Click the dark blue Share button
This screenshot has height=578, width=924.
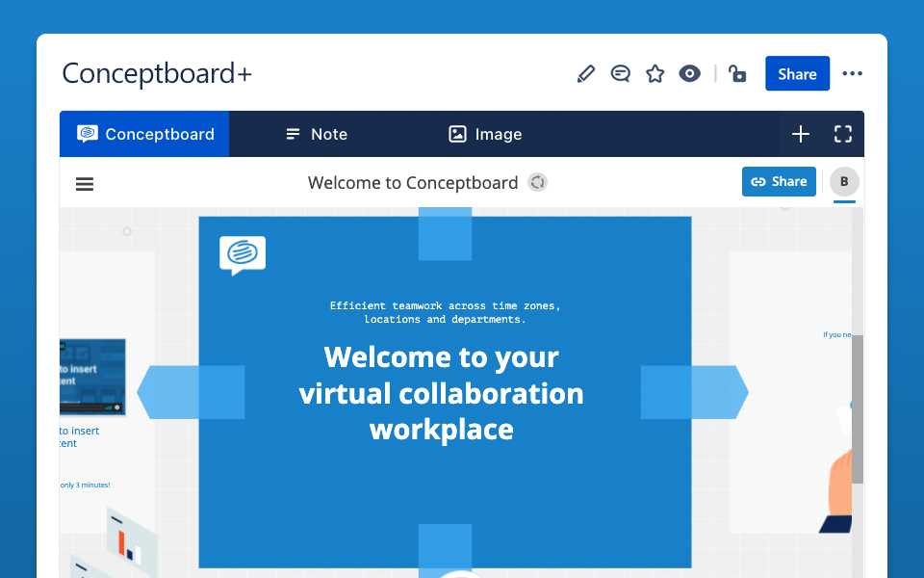[x=797, y=74]
